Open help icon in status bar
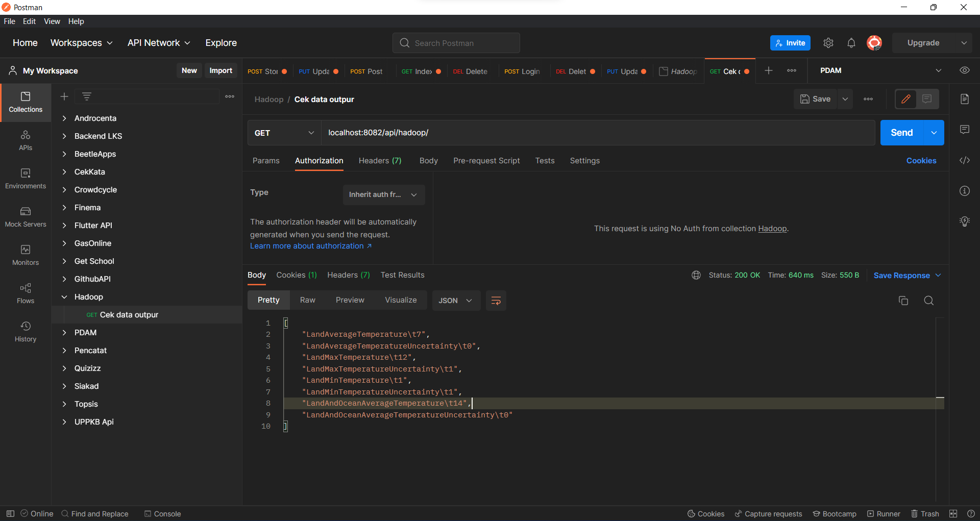The height and width of the screenshot is (521, 980). click(971, 514)
